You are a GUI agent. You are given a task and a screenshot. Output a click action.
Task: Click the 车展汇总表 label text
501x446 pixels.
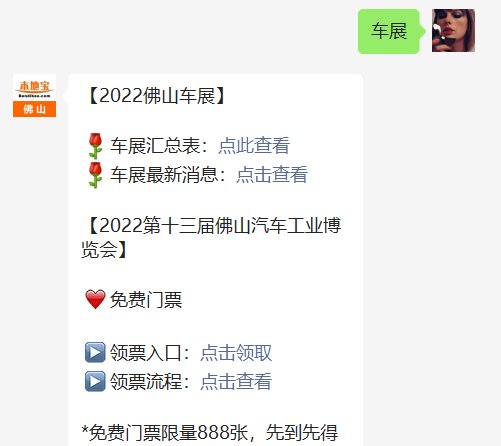point(155,146)
